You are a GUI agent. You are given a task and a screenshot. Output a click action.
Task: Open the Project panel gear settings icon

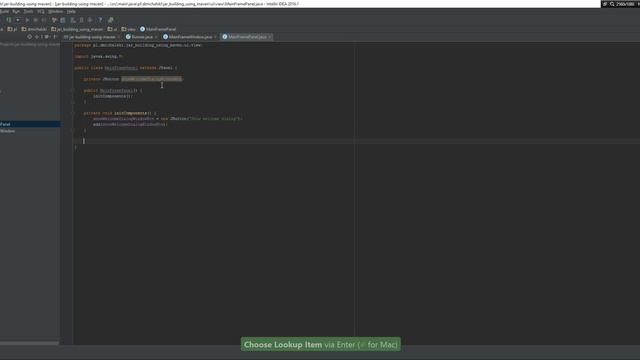coord(47,37)
